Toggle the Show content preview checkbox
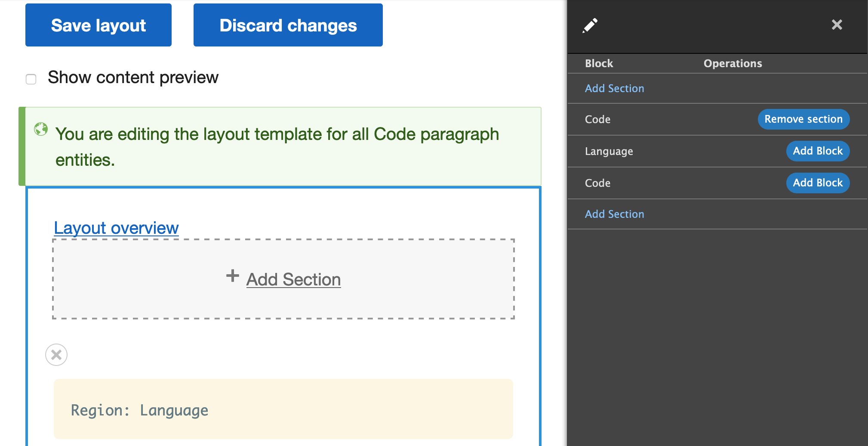 point(31,79)
